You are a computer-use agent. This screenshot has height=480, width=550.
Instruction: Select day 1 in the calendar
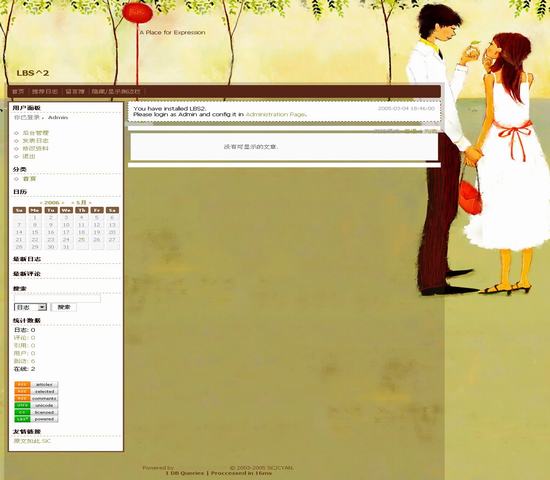coord(35,218)
